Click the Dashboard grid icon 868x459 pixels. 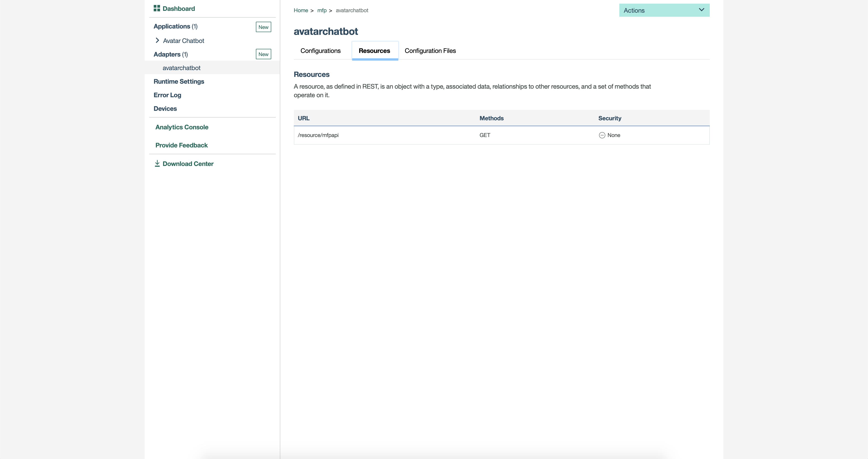pos(157,8)
